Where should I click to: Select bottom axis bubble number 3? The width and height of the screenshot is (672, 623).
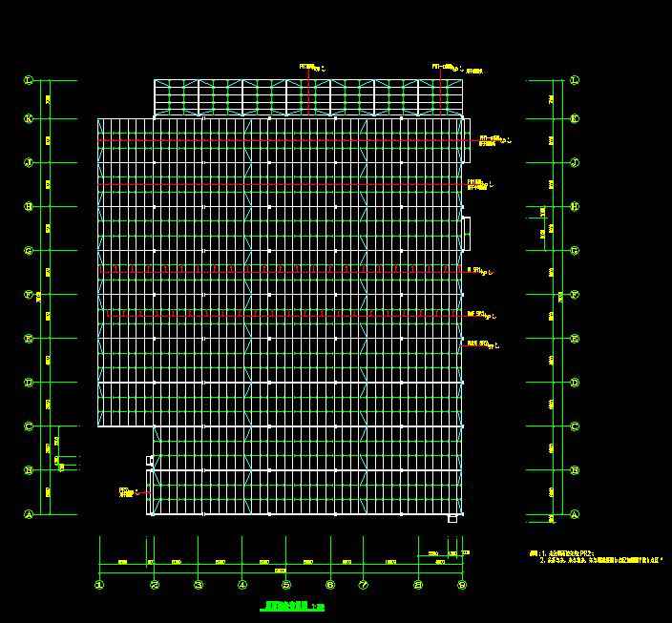click(198, 585)
